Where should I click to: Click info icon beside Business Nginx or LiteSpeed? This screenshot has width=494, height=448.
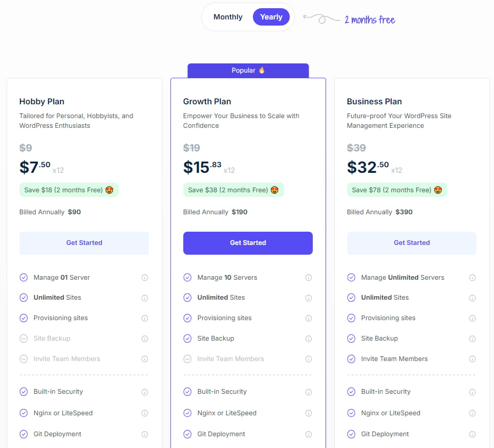click(x=472, y=413)
